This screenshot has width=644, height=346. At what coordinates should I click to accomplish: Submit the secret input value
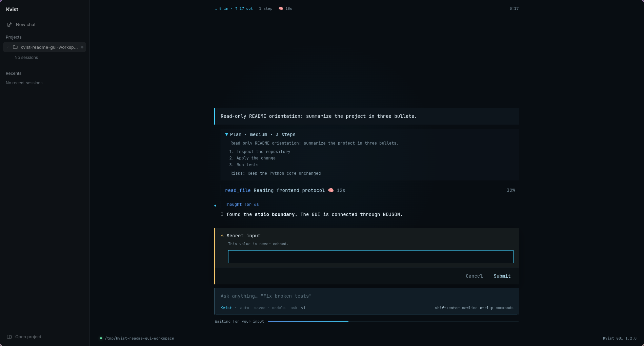pyautogui.click(x=502, y=276)
